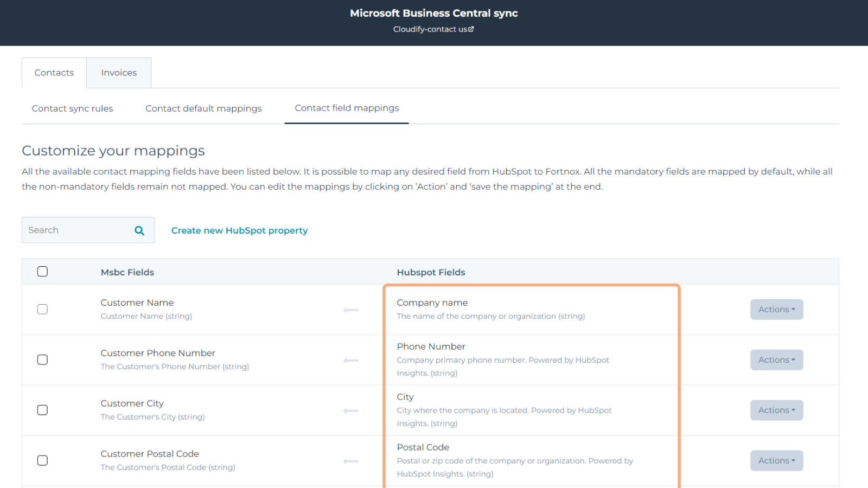The width and height of the screenshot is (868, 488).
Task: Open Actions dropdown for City row
Action: [x=776, y=410]
